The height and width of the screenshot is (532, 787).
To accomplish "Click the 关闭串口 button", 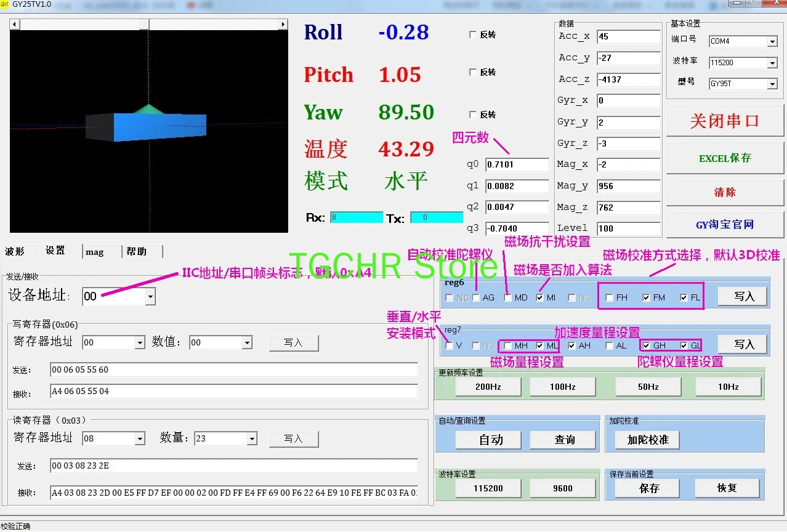I will [x=725, y=121].
